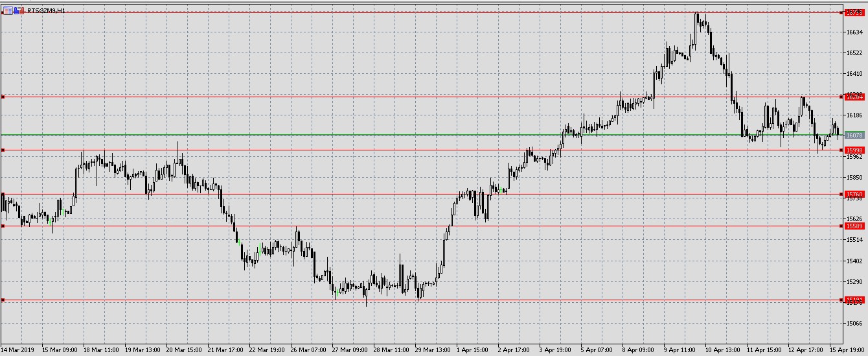Click the 12 Apr 17:00 time label
The width and height of the screenshot is (868, 356).
tap(806, 350)
